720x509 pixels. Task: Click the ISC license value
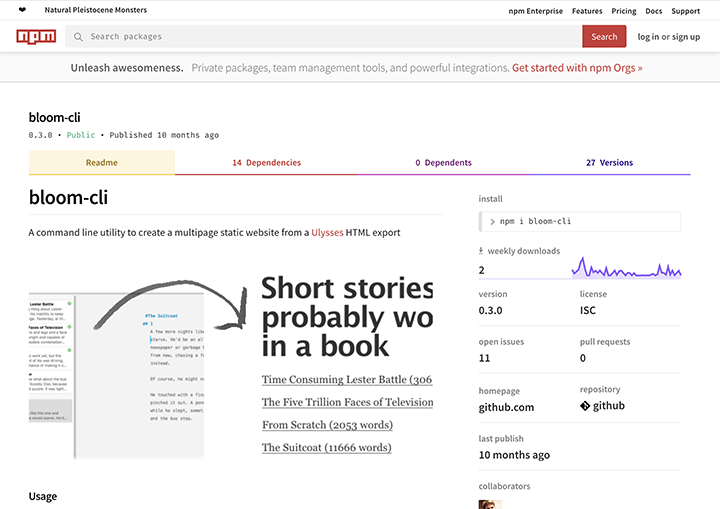[587, 311]
